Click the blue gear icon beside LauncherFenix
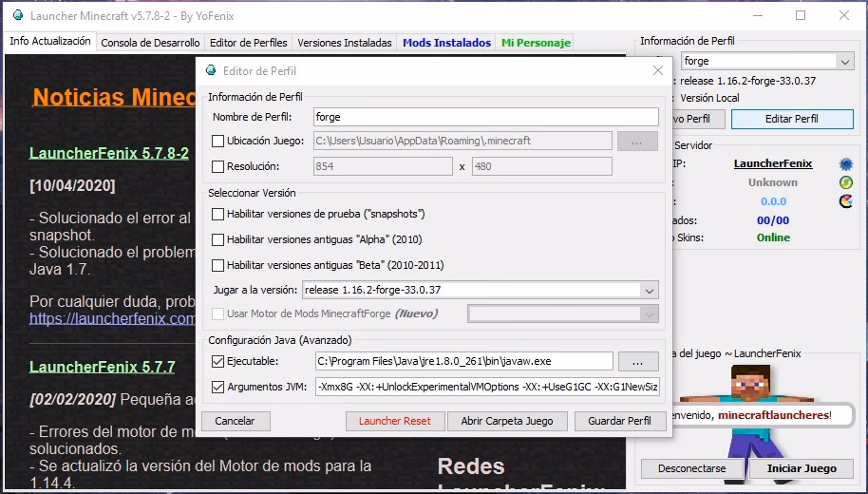The width and height of the screenshot is (868, 494). (845, 164)
